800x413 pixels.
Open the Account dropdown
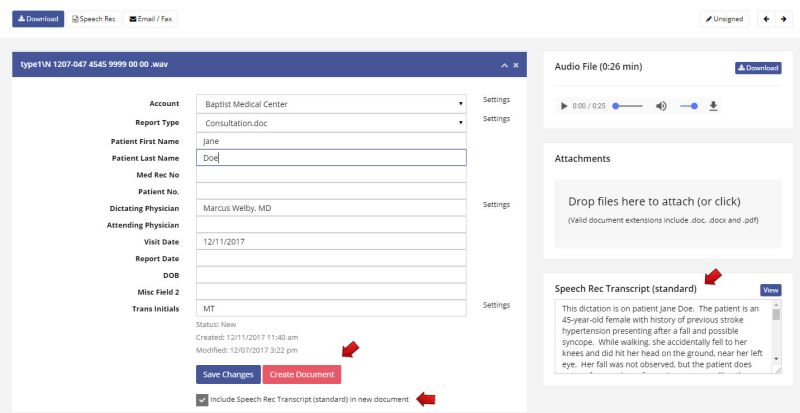(x=331, y=103)
